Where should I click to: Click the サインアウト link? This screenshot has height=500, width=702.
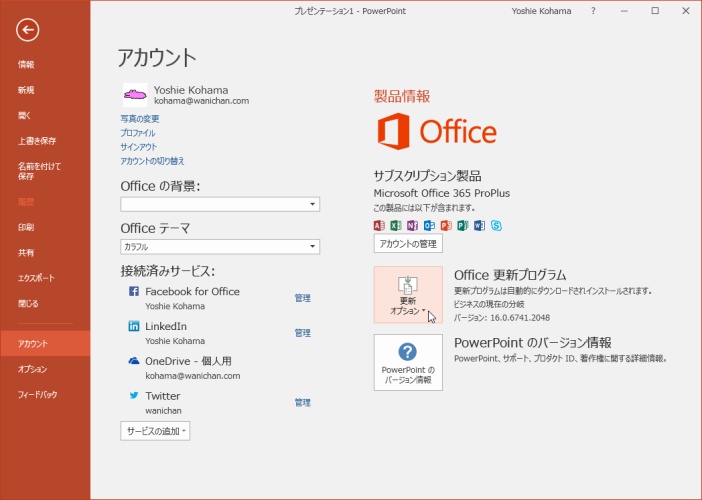point(139,147)
